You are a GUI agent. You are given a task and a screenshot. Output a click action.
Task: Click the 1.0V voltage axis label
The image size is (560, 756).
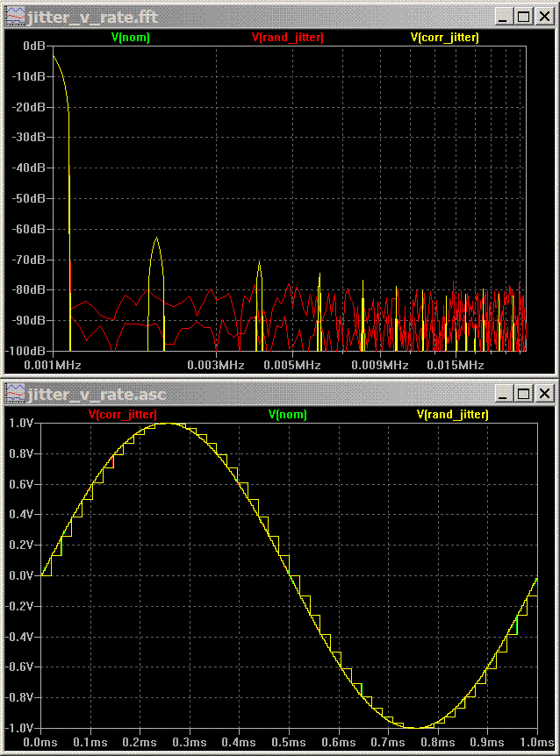pos(21,424)
